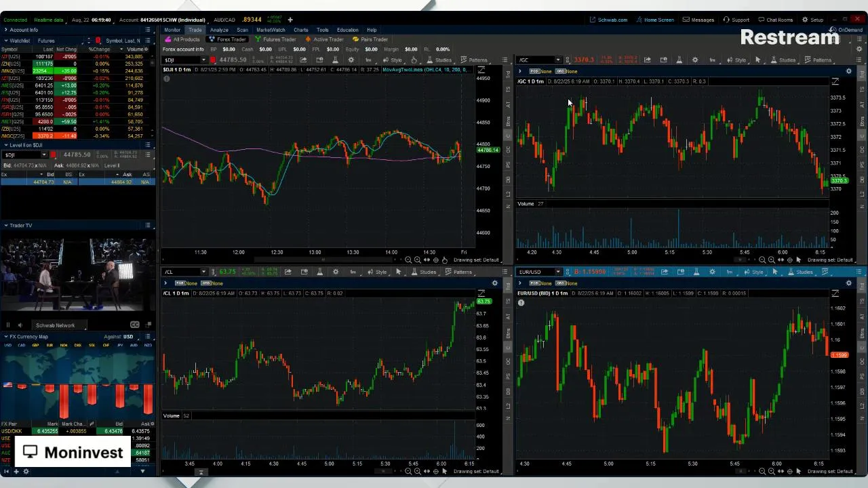Open the /CL chart symbol dropdown
This screenshot has height=488, width=868.
203,272
